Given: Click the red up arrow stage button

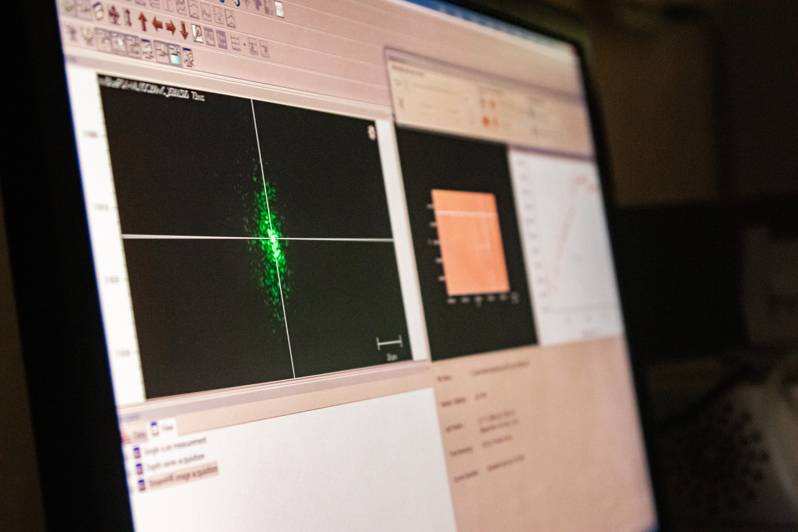Looking at the screenshot, I should (x=143, y=21).
